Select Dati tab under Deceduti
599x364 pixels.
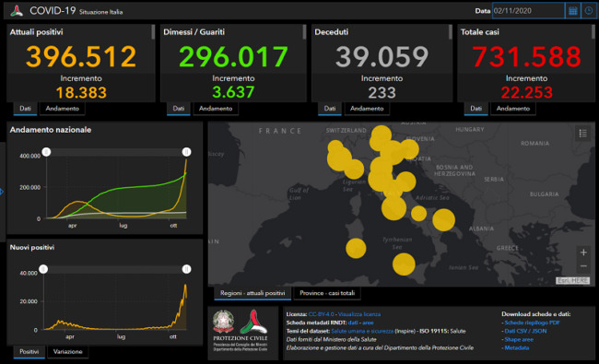330,109
